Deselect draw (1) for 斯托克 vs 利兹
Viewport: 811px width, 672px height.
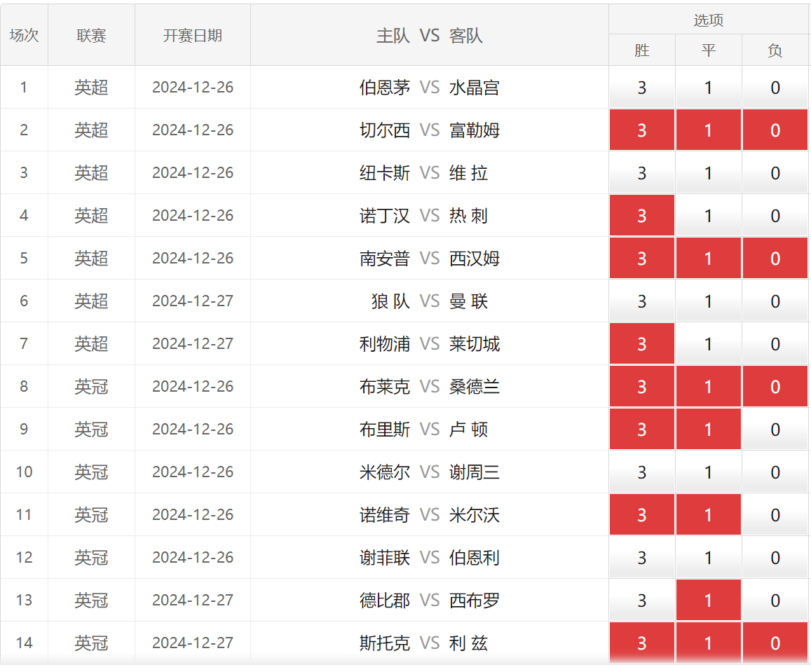click(x=709, y=643)
